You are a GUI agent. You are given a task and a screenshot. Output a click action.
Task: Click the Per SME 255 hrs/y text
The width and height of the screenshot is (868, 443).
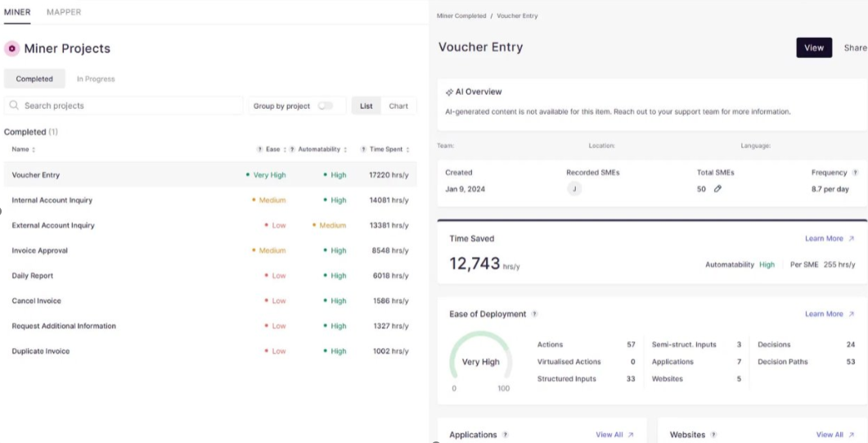pyautogui.click(x=823, y=264)
